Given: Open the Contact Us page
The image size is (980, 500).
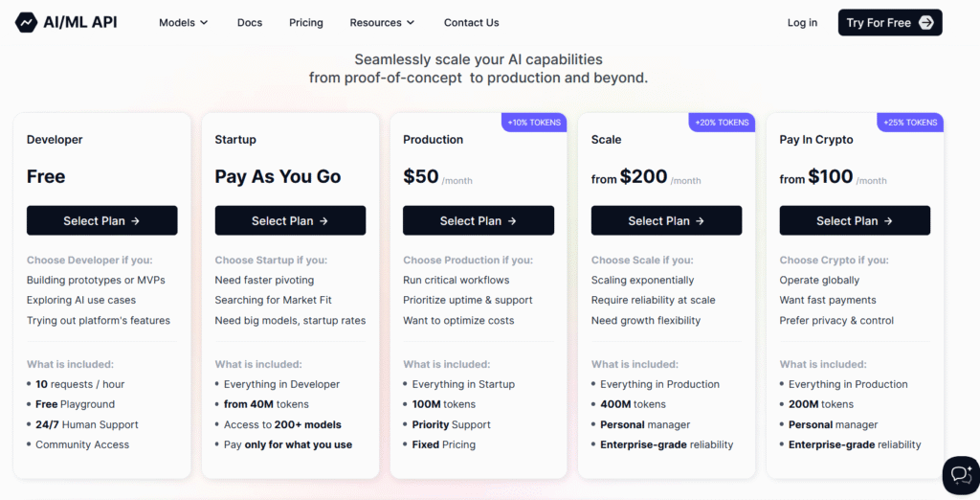Looking at the screenshot, I should (471, 23).
